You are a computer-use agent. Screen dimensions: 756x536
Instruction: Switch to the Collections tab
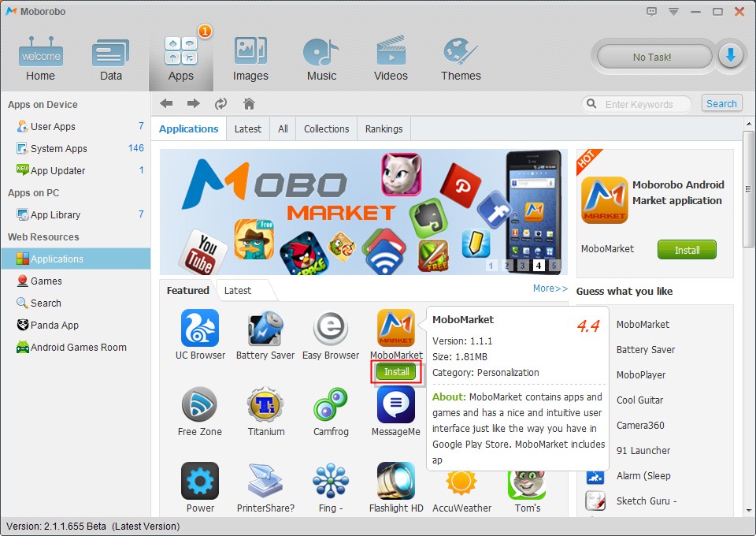point(326,128)
